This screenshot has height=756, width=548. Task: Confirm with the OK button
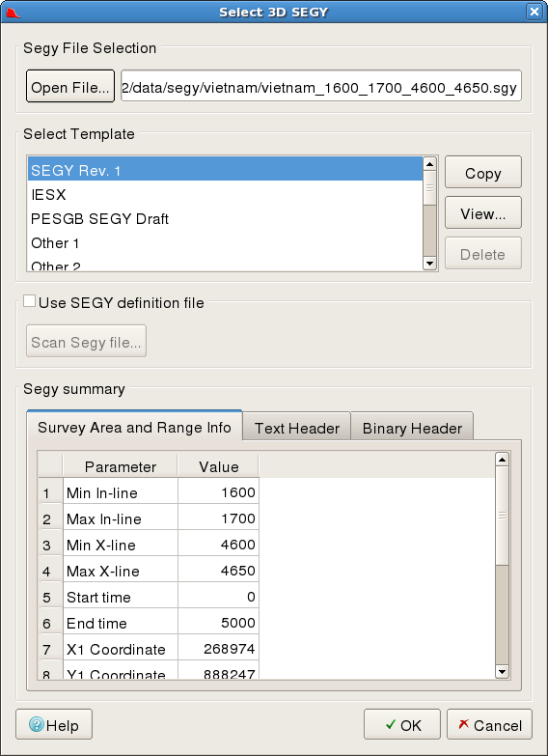pos(402,724)
